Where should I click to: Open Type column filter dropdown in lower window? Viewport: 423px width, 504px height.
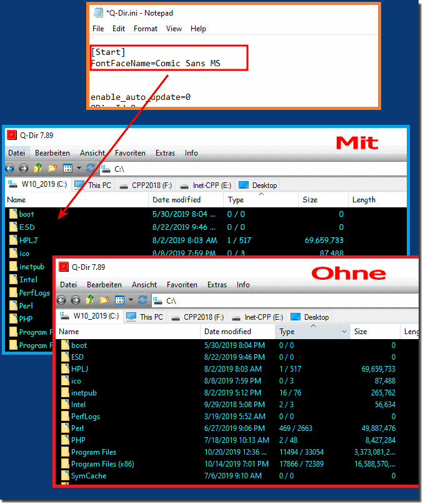(344, 332)
